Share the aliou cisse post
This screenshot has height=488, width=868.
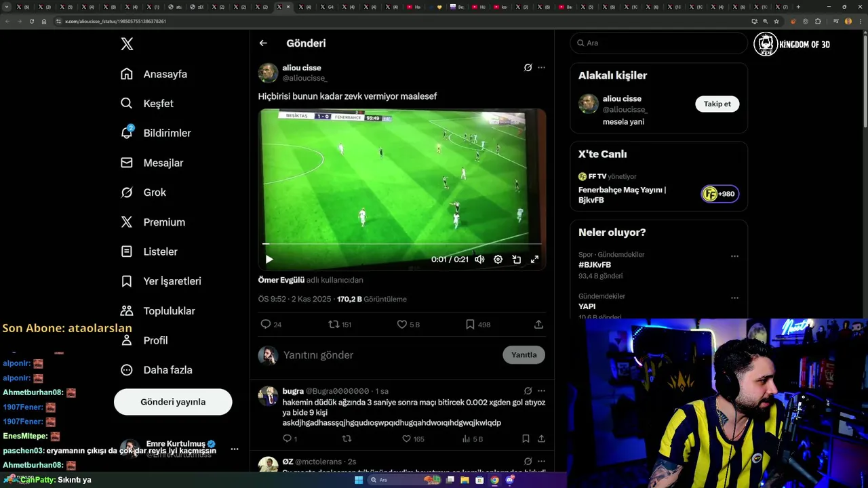point(538,325)
